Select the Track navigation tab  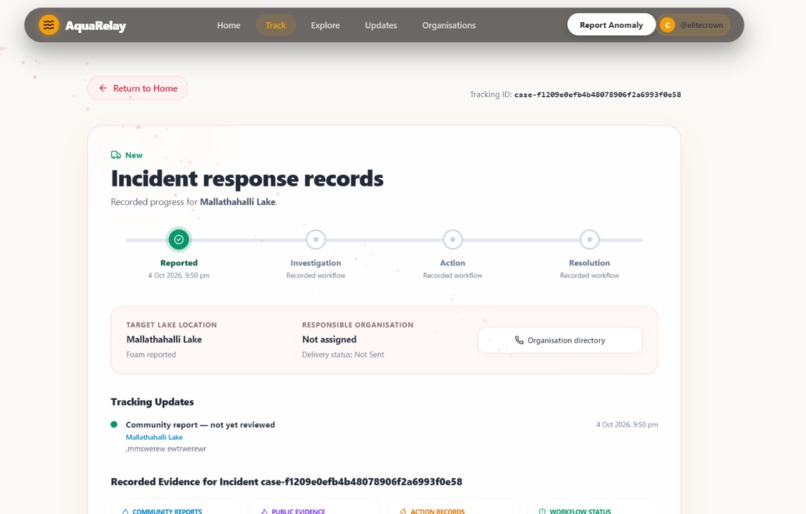276,25
